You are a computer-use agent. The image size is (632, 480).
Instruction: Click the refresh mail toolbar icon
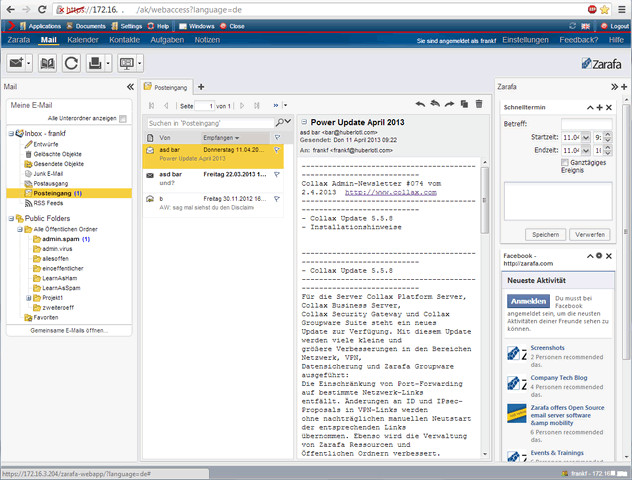click(x=71, y=63)
